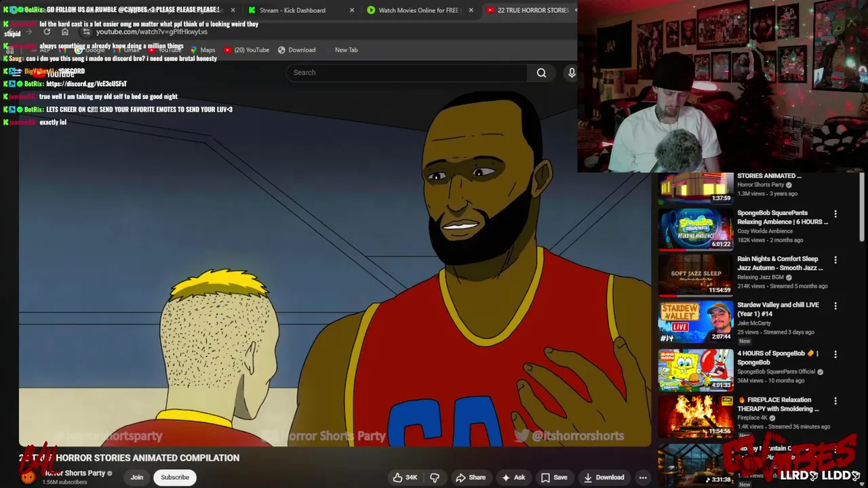
Task: Close the Stream - Kick Dashboard tab
Action: [x=351, y=10]
